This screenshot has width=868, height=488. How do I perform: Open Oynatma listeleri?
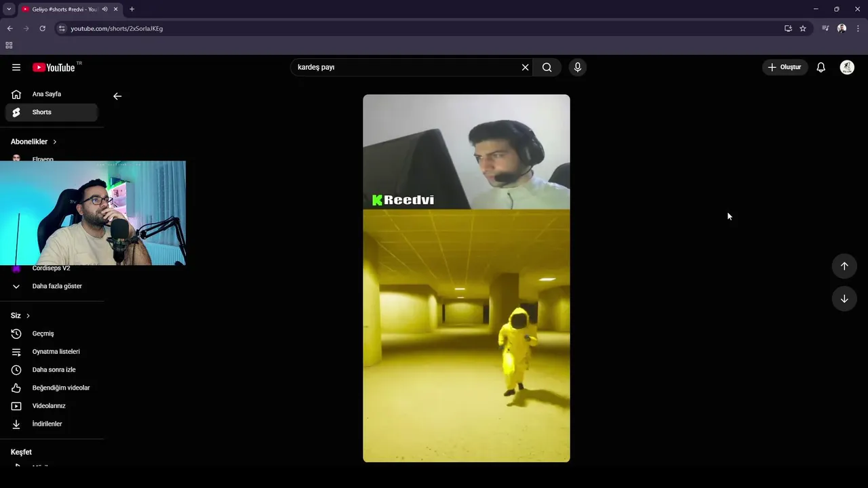pos(52,352)
